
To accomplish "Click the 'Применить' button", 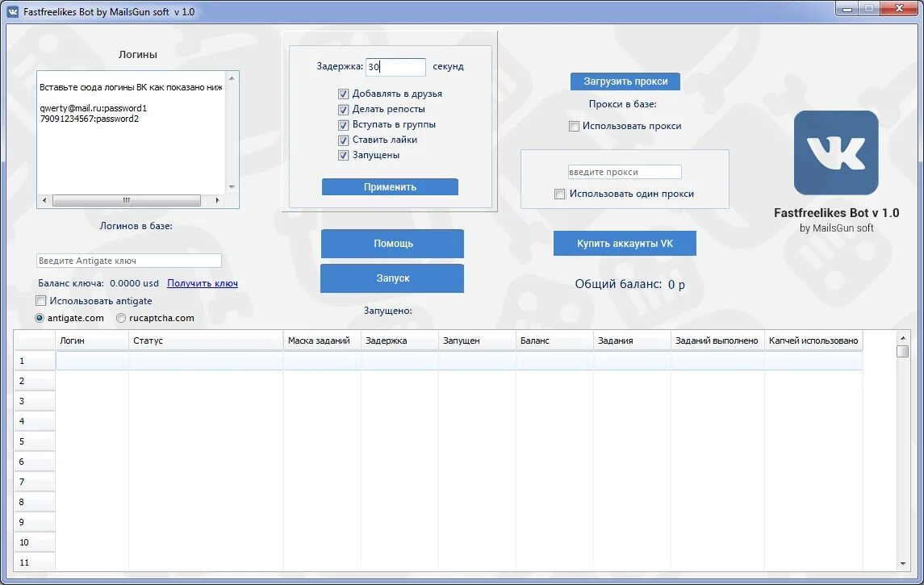I will [390, 186].
